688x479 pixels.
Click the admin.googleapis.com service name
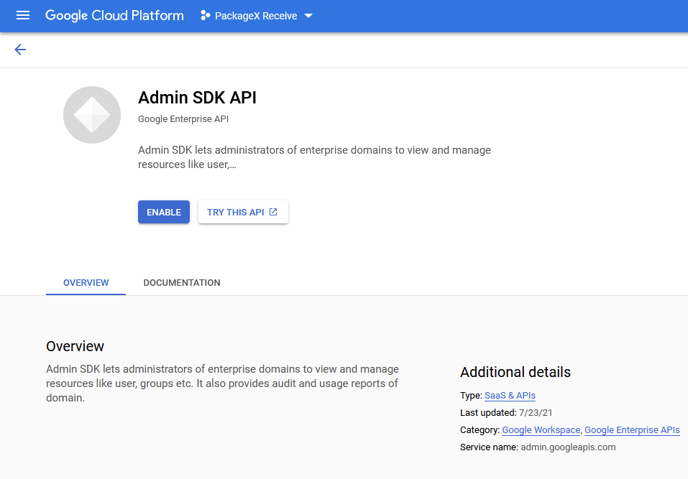point(568,447)
